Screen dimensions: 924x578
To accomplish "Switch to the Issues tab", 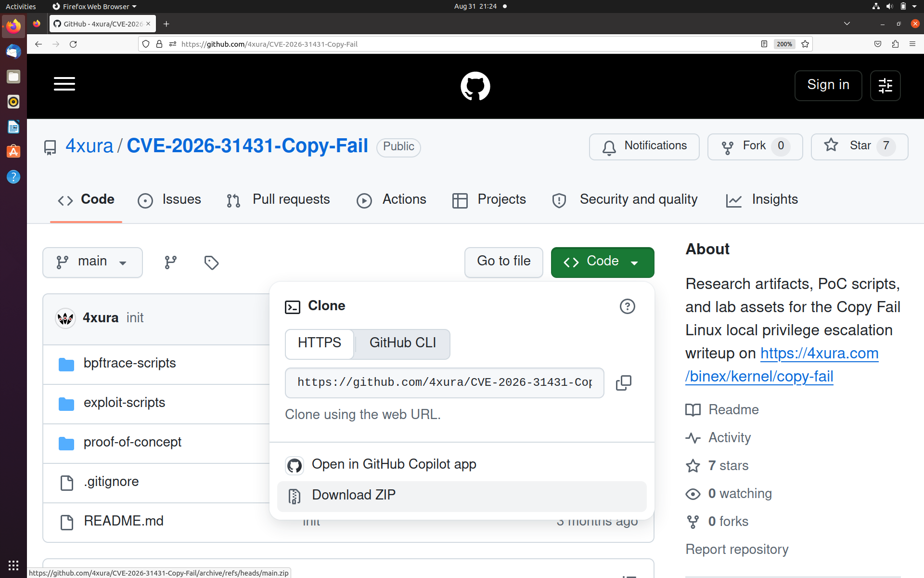I will pyautogui.click(x=169, y=200).
